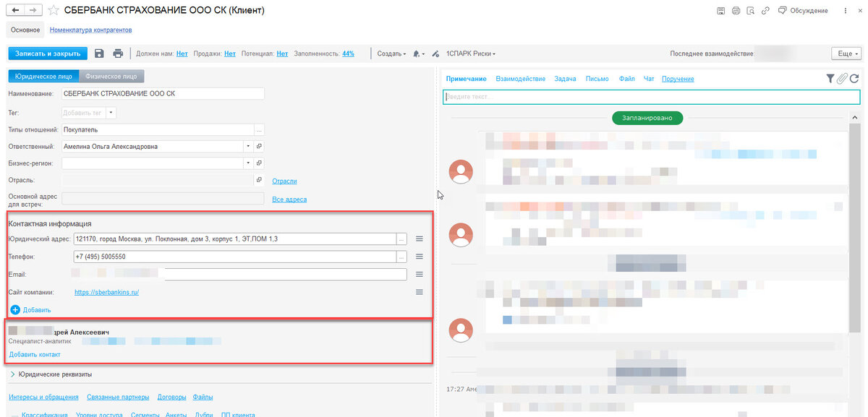Open the Бизнес-регион dropdown arrow

pyautogui.click(x=247, y=163)
